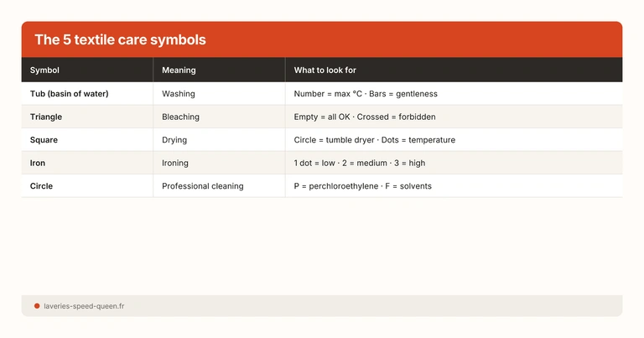Select the "Professional cleaning" cell
This screenshot has height=338, width=644.
point(203,186)
